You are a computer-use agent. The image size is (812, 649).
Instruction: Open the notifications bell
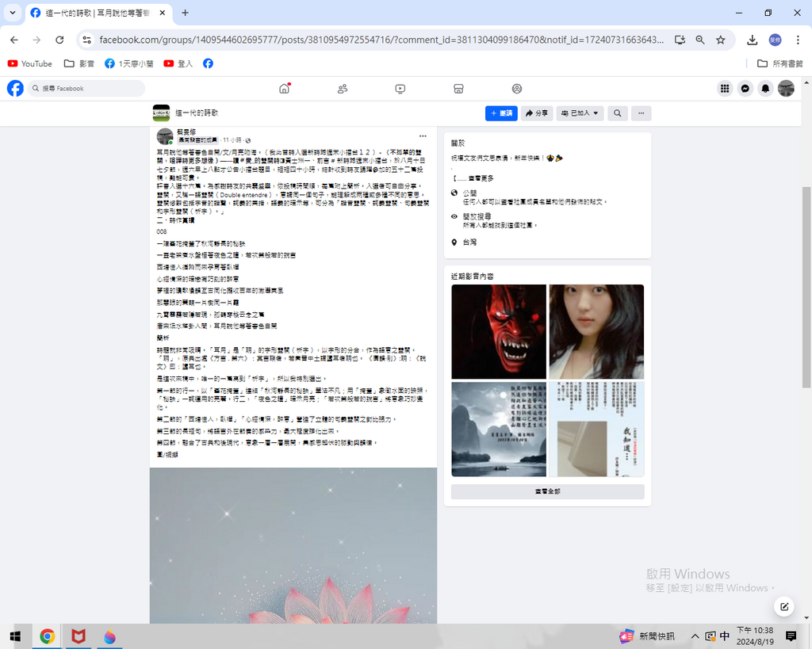click(765, 89)
